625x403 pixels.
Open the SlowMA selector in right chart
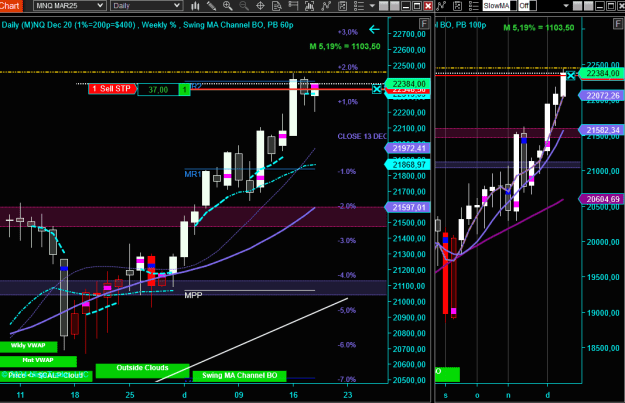click(499, 6)
